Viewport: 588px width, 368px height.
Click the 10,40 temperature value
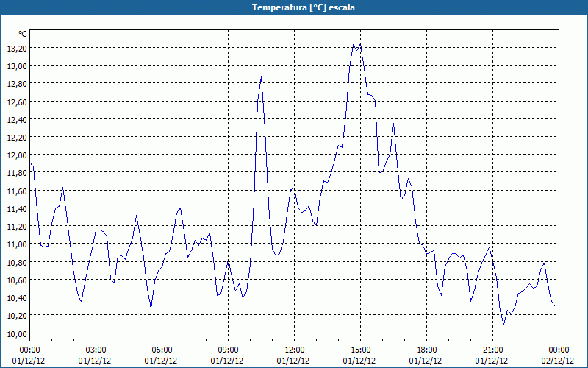click(x=17, y=298)
